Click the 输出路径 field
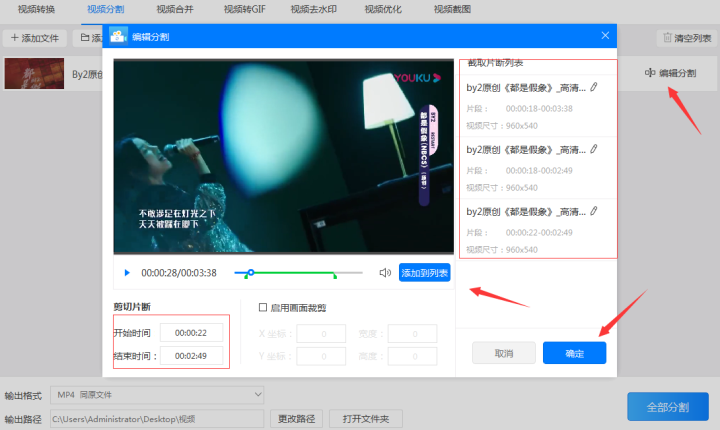 tap(157, 419)
